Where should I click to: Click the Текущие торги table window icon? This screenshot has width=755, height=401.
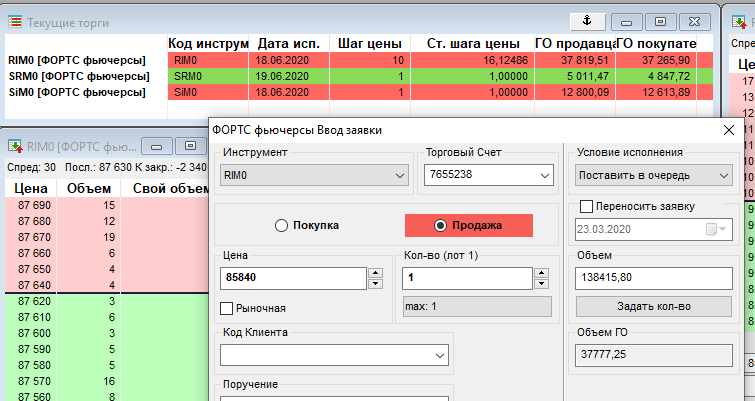point(15,22)
